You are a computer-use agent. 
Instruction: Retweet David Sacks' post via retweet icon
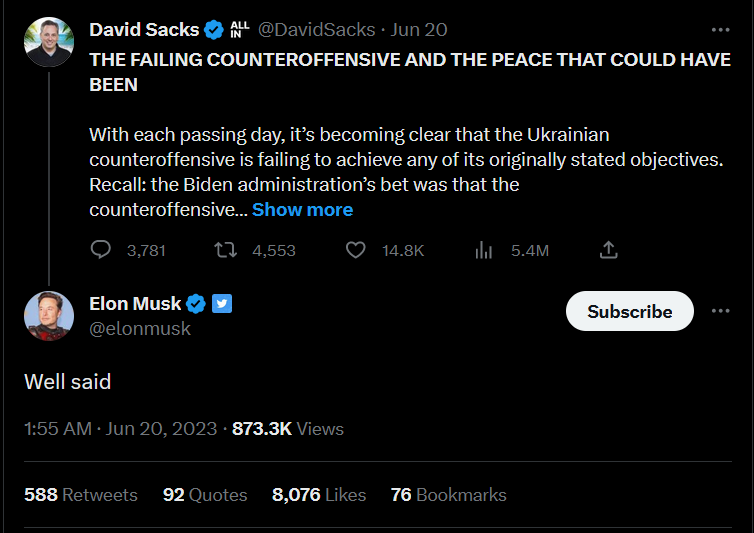pos(226,250)
